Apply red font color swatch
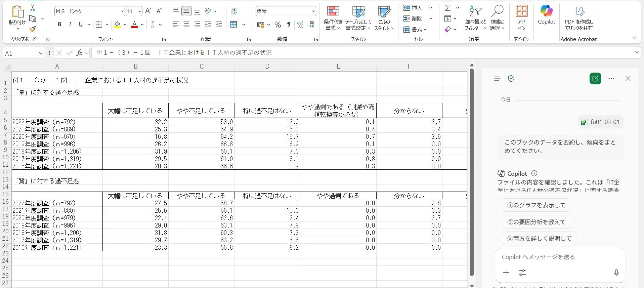The height and width of the screenshot is (288, 644). pos(134,24)
